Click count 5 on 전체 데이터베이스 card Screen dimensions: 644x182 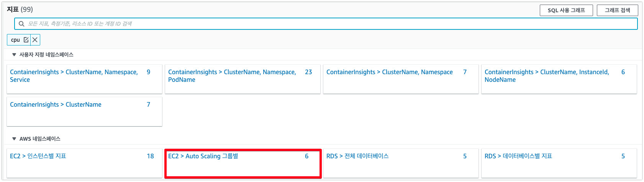[x=465, y=156]
